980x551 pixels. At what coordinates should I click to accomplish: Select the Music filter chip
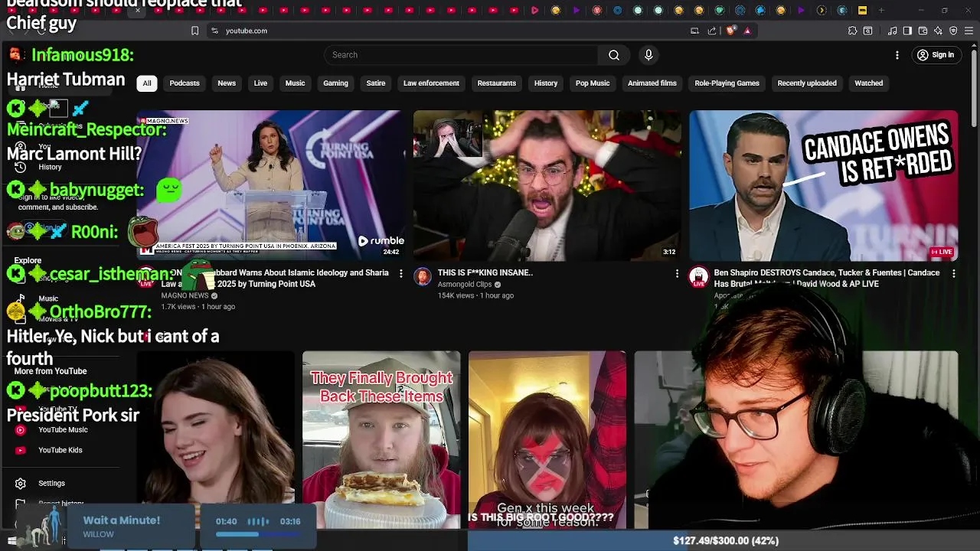point(295,83)
